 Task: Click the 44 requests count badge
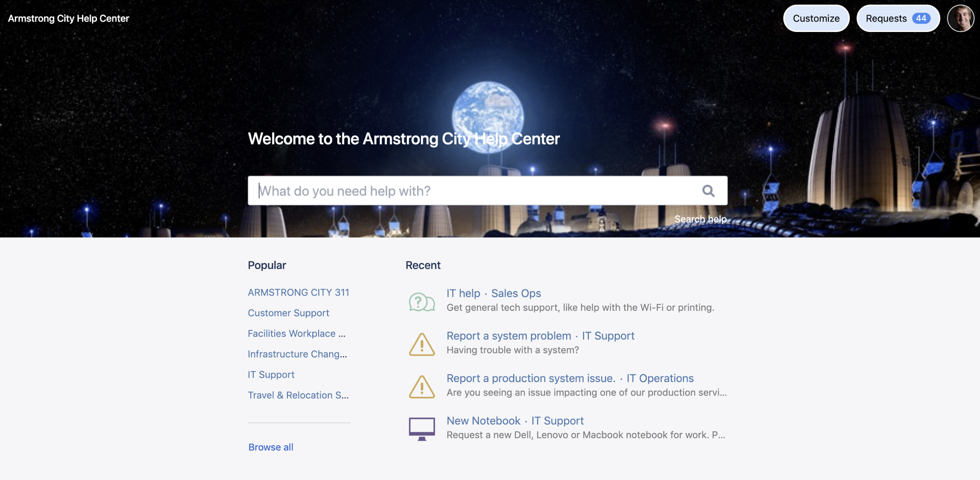pos(921,18)
